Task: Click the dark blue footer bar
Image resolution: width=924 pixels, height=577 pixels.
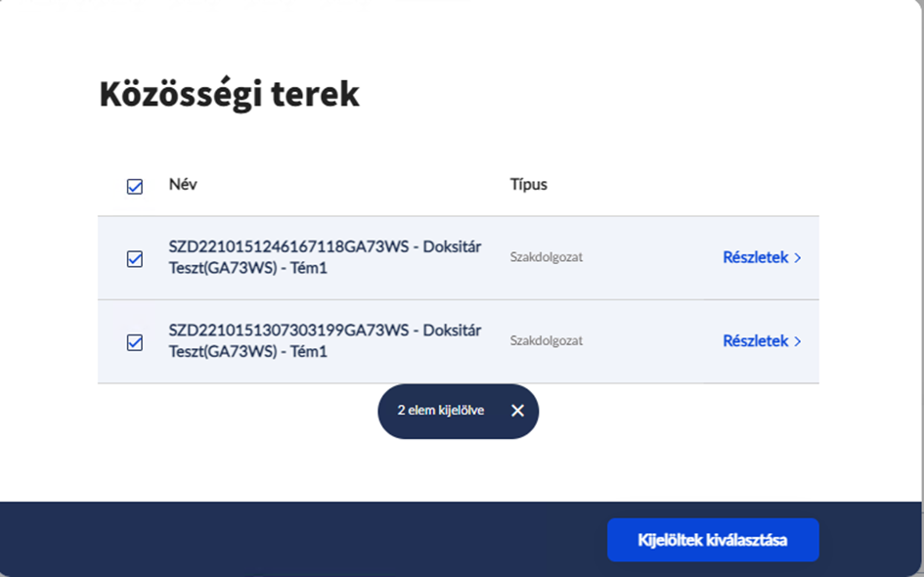Action: [x=293, y=539]
